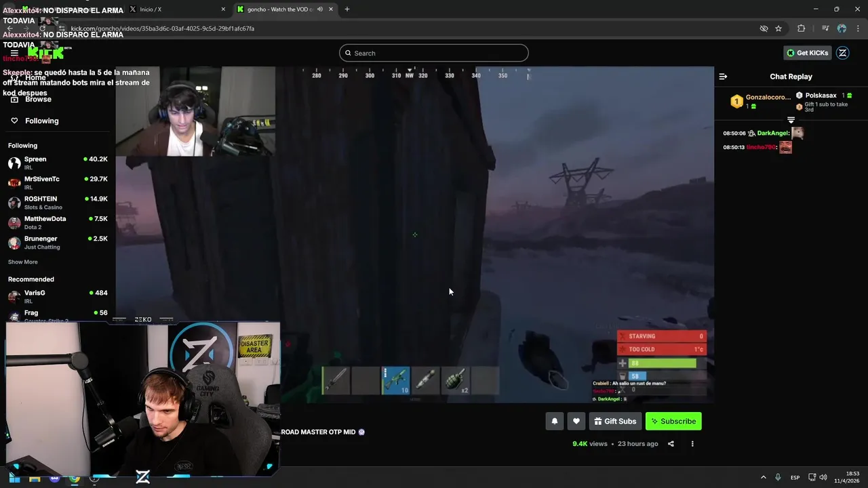Open Brunenger's channel
868x488 pixels.
58,242
